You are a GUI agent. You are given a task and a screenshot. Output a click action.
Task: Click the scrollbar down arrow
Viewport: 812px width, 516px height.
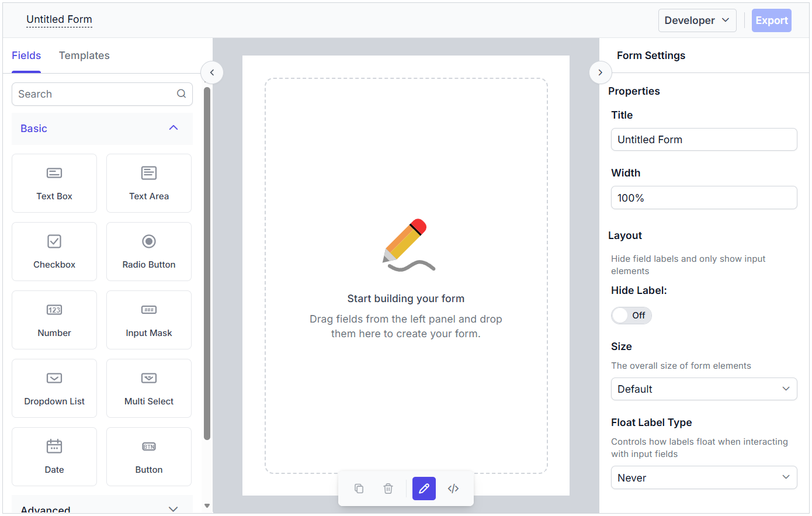coord(207,505)
